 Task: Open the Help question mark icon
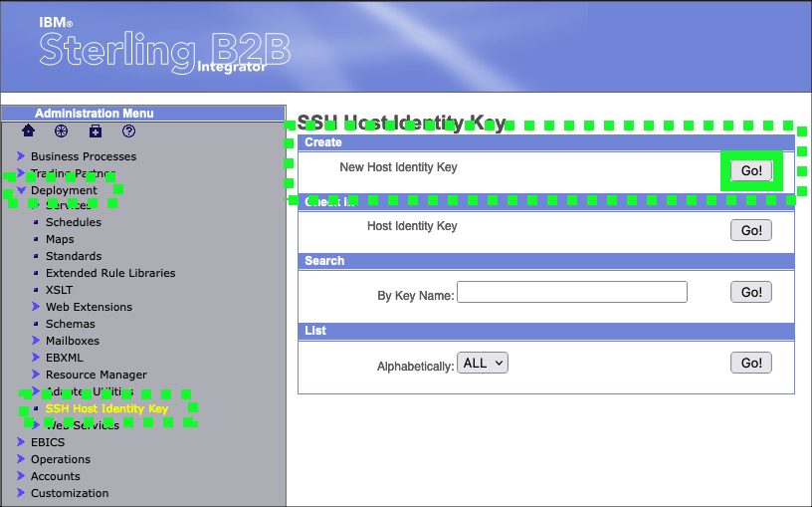point(129,131)
